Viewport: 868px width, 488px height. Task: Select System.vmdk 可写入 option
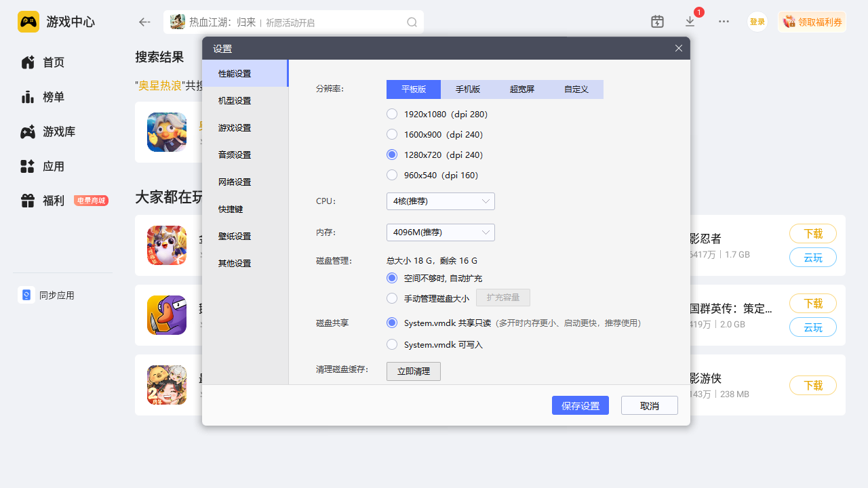pyautogui.click(x=392, y=344)
